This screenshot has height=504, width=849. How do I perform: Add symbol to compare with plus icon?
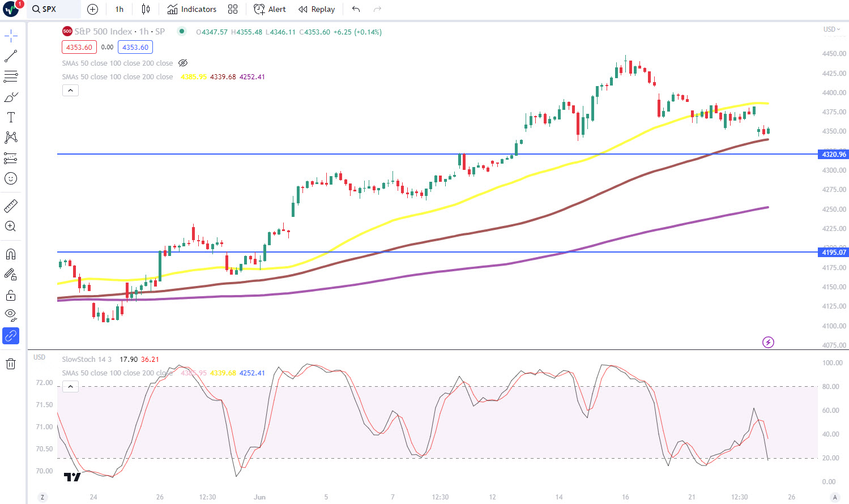(93, 9)
